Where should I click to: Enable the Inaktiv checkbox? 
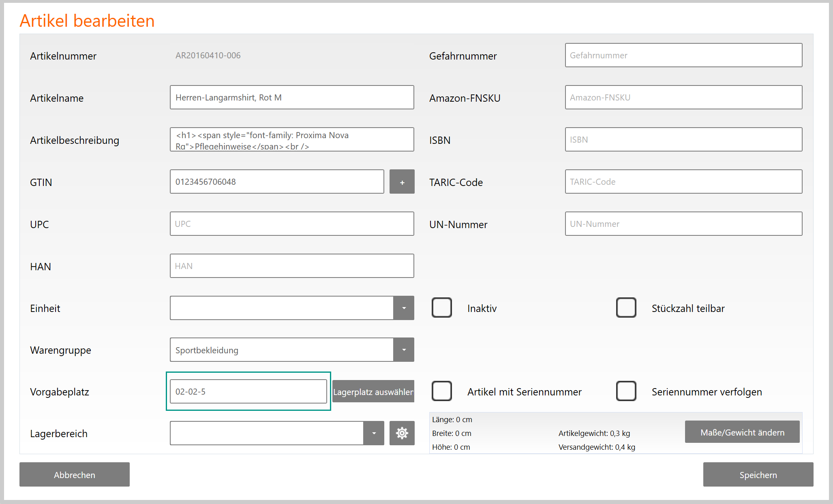[441, 308]
